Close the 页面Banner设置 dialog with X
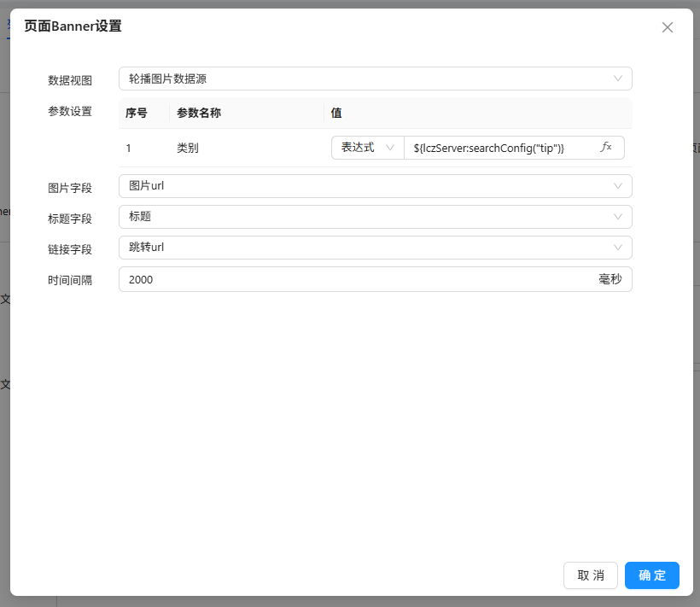The image size is (700, 607). click(667, 27)
